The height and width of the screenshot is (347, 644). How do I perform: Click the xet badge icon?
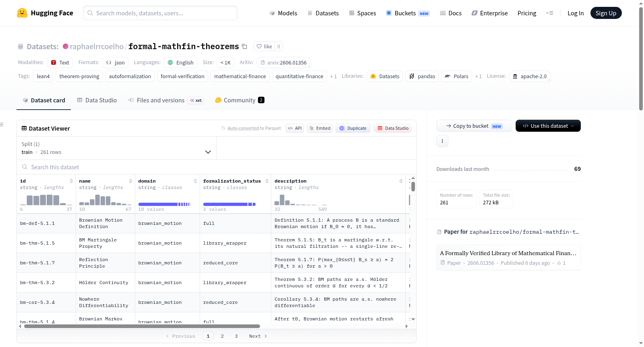pos(196,100)
